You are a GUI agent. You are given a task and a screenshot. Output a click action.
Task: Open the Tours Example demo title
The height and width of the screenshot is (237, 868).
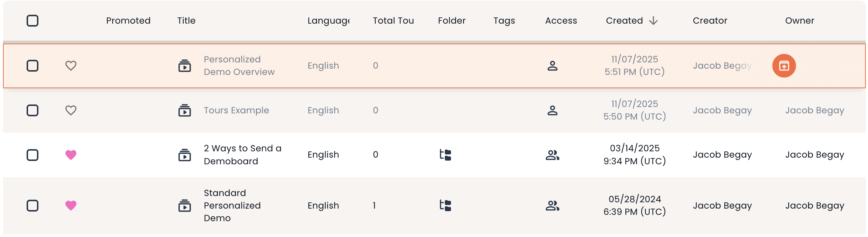point(236,110)
